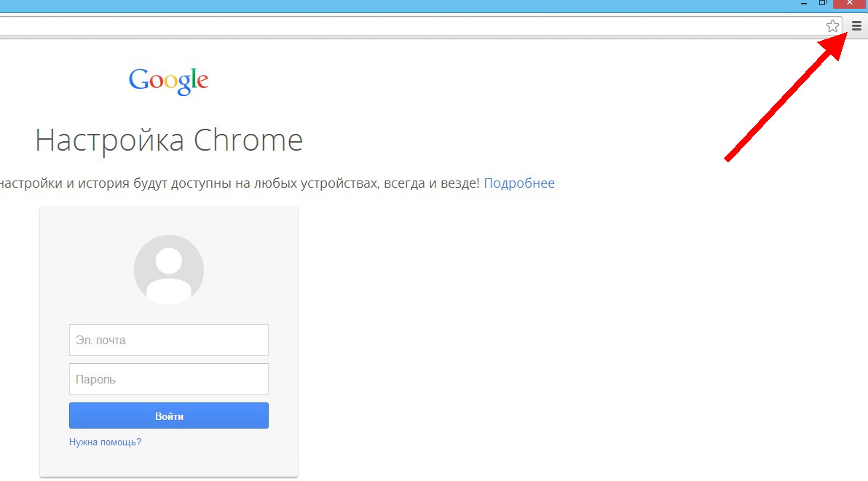The height and width of the screenshot is (481, 868).
Task: Click the address bar to enter a URL
Action: tap(364, 25)
